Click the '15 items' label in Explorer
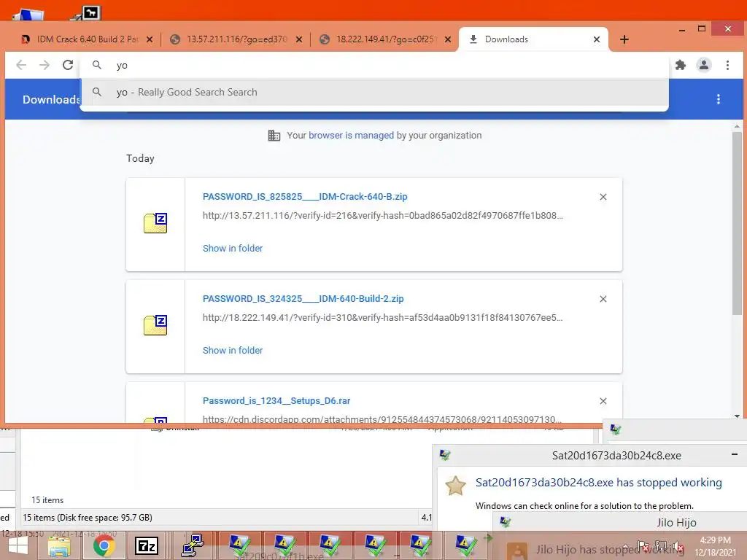 click(x=47, y=500)
